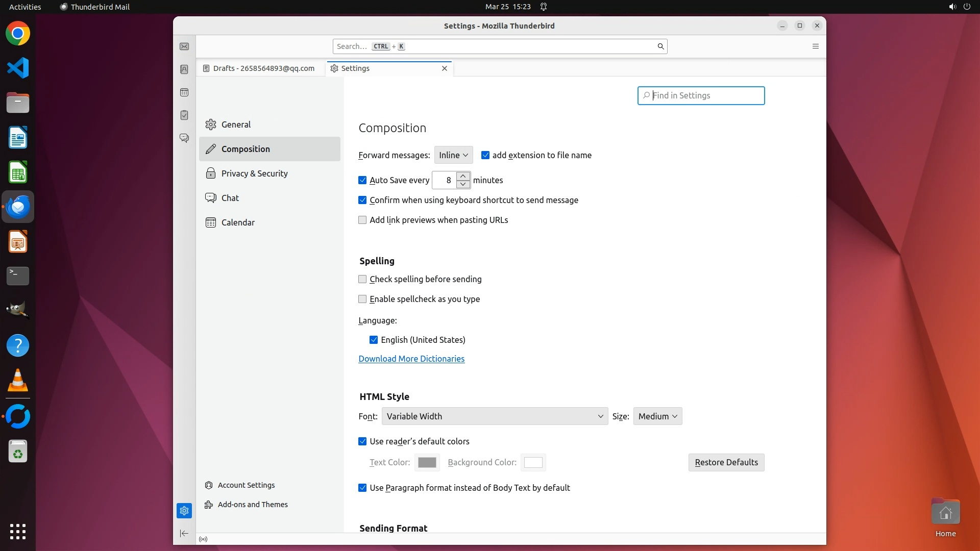Enable Check spelling before sending

[362, 280]
